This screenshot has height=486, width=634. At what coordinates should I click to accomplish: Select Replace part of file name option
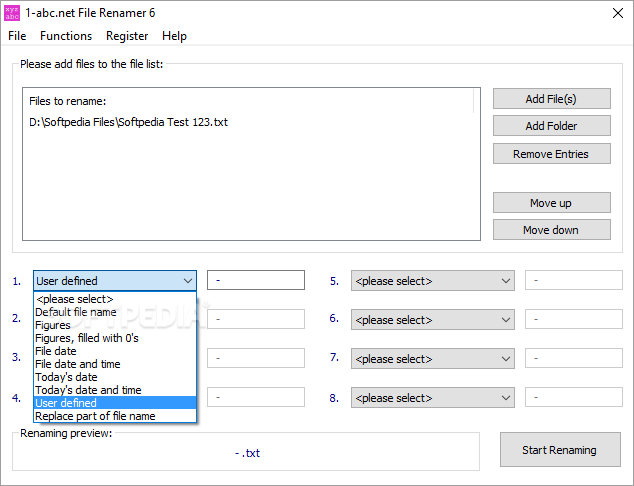[x=115, y=416]
